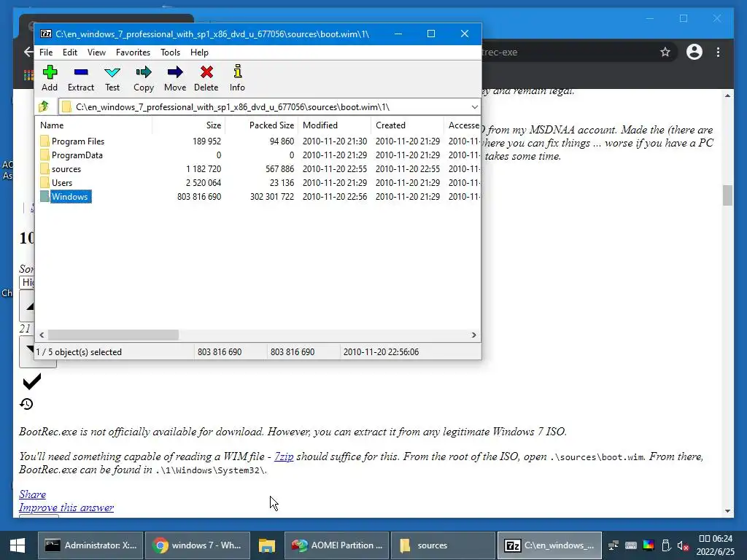Click the network tray icon
This screenshot has height=560, width=747.
pos(614,545)
